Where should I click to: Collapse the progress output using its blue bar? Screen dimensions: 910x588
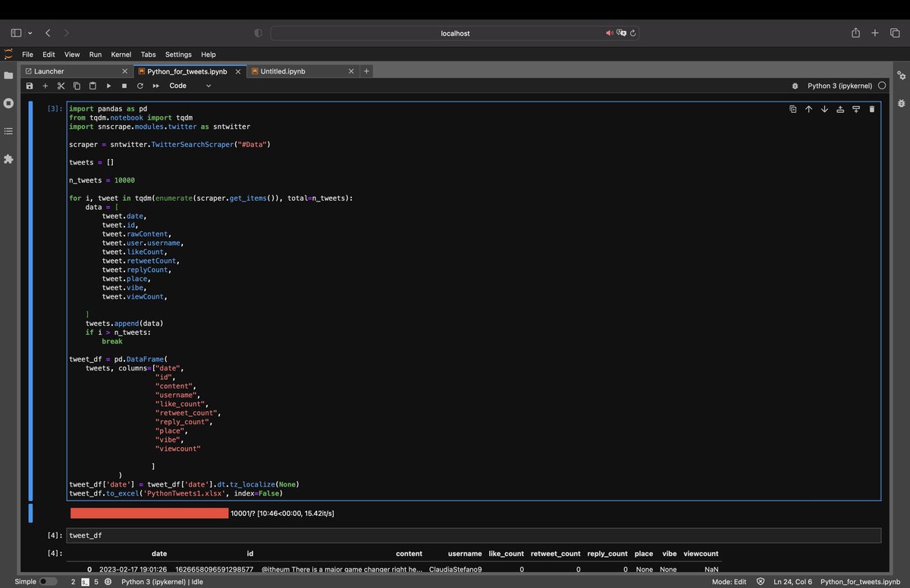(30, 513)
